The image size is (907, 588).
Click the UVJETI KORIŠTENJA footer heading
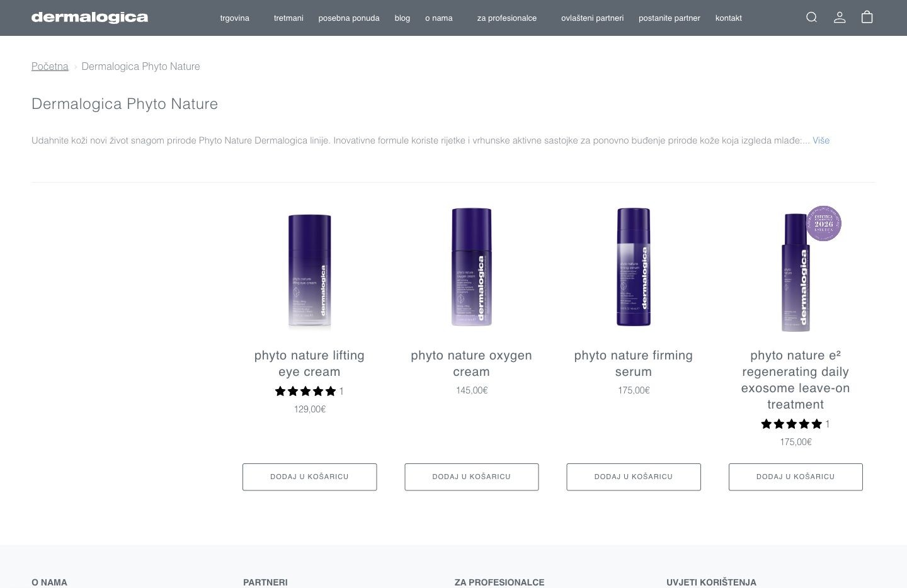[x=711, y=582]
